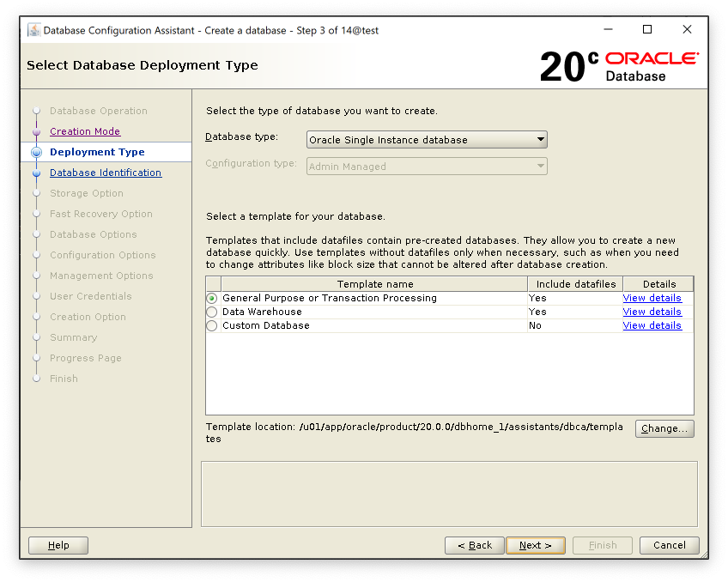Maximize the Database Configuration Assistant window
The image size is (728, 582).
point(647,30)
